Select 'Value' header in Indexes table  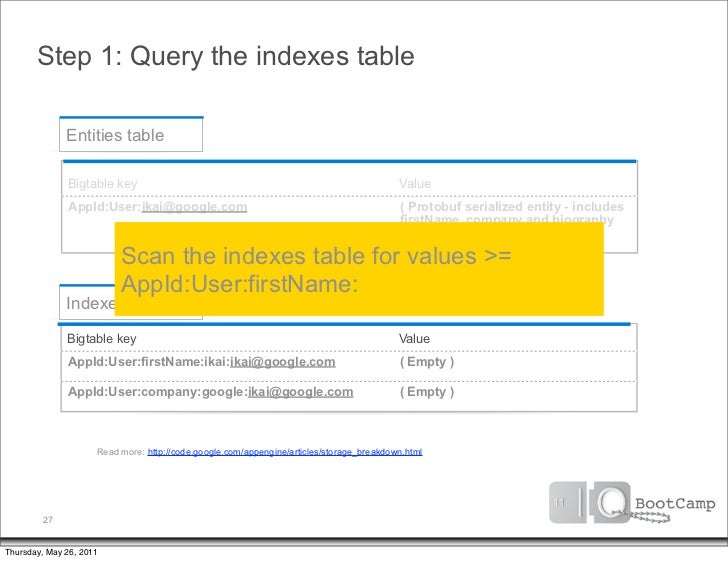pos(414,339)
